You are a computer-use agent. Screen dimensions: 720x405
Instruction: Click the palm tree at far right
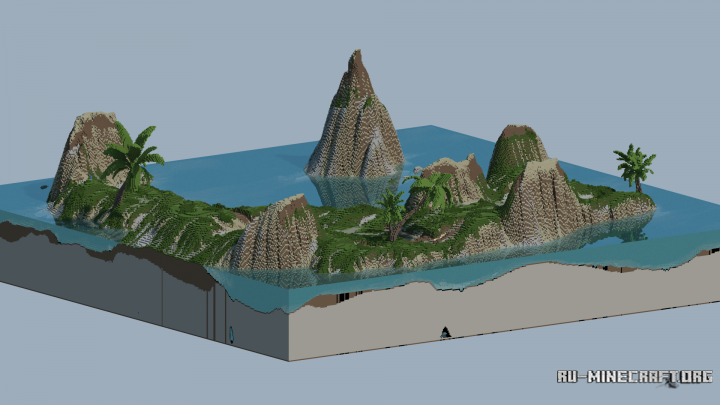pyautogui.click(x=634, y=165)
